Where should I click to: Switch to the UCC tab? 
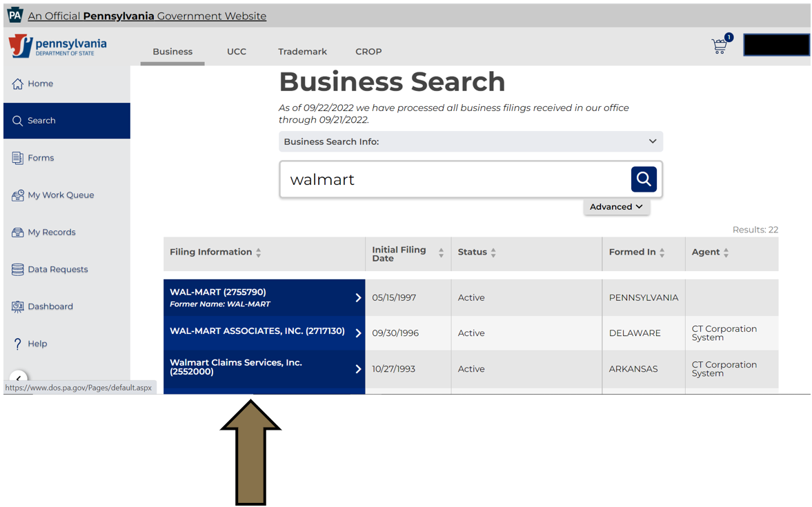pos(237,51)
